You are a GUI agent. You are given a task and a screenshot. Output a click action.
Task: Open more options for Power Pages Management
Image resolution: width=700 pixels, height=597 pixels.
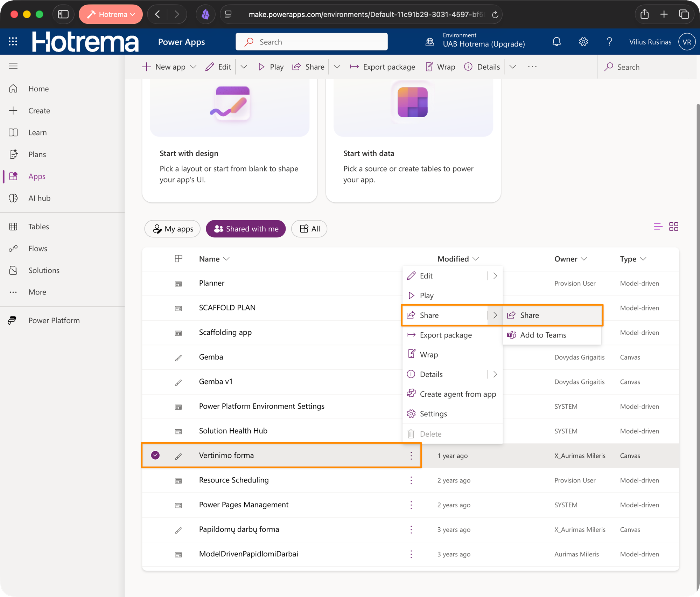click(x=411, y=505)
